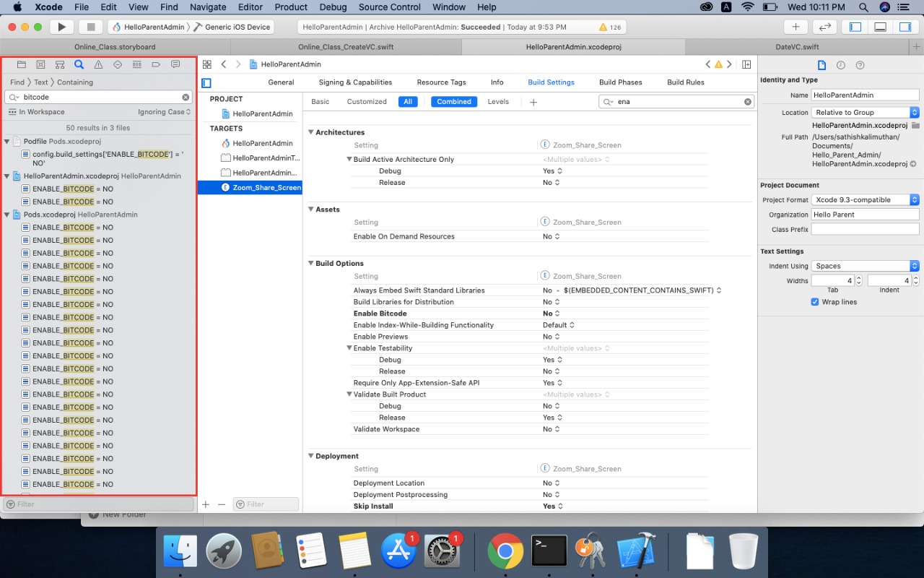This screenshot has height=578, width=924.
Task: Collapse Build Active Architecture Only setting
Action: pos(349,159)
